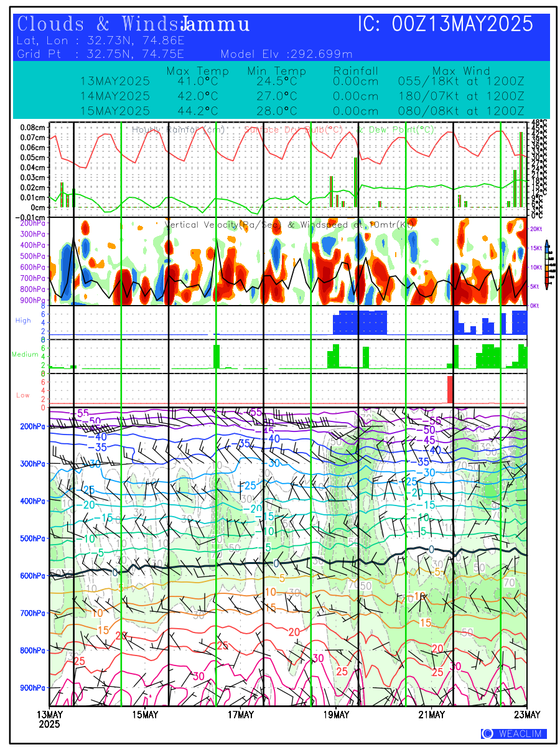This screenshot has height=747, width=560.
Task: Click purple '900hPa' label in vertical velocity panel
Action: pos(34,301)
